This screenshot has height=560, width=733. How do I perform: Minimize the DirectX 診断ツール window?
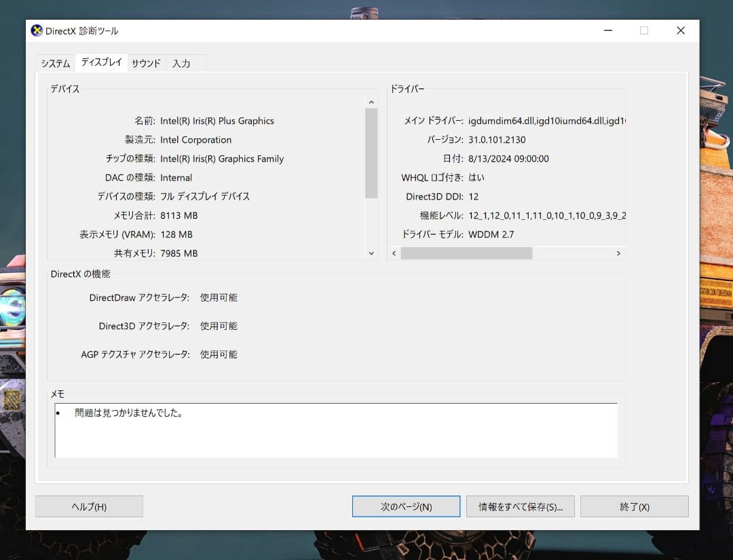(607, 30)
